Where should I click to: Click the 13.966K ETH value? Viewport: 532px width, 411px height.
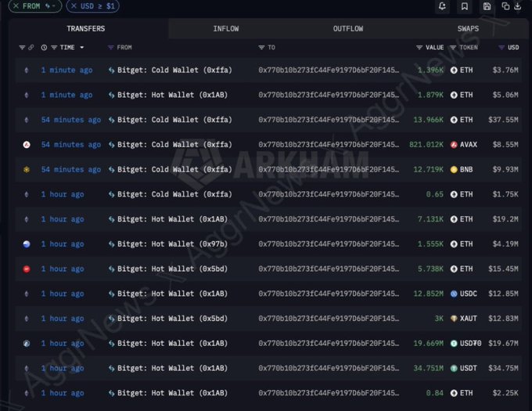(428, 120)
